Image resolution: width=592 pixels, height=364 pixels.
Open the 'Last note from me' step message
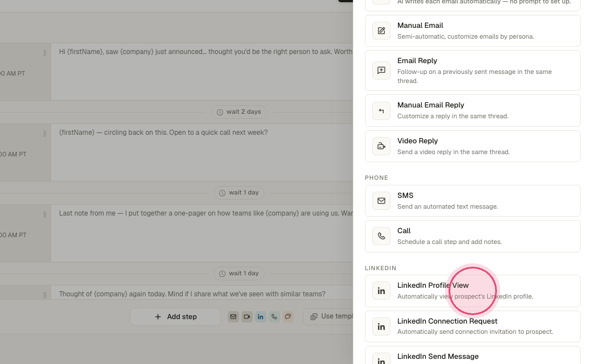pyautogui.click(x=202, y=233)
